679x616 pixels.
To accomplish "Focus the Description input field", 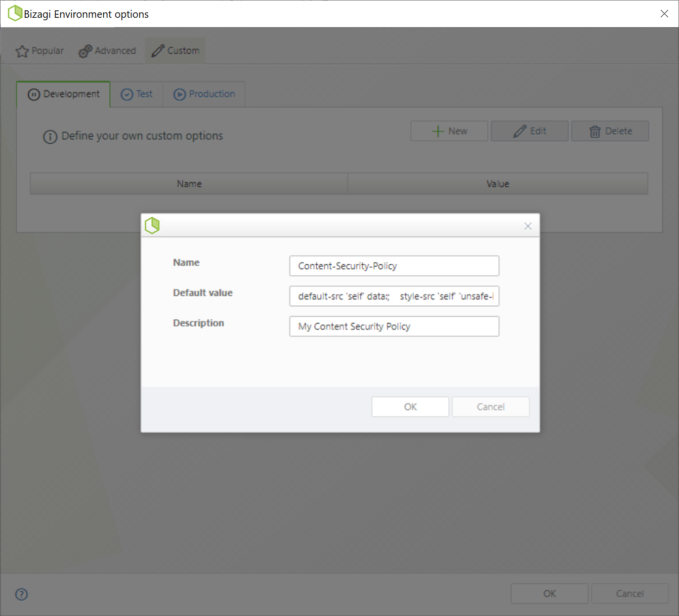I will pyautogui.click(x=394, y=326).
